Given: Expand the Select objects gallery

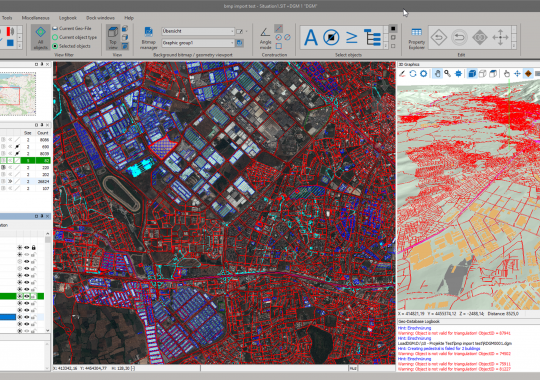Looking at the screenshot, I should click(386, 46).
